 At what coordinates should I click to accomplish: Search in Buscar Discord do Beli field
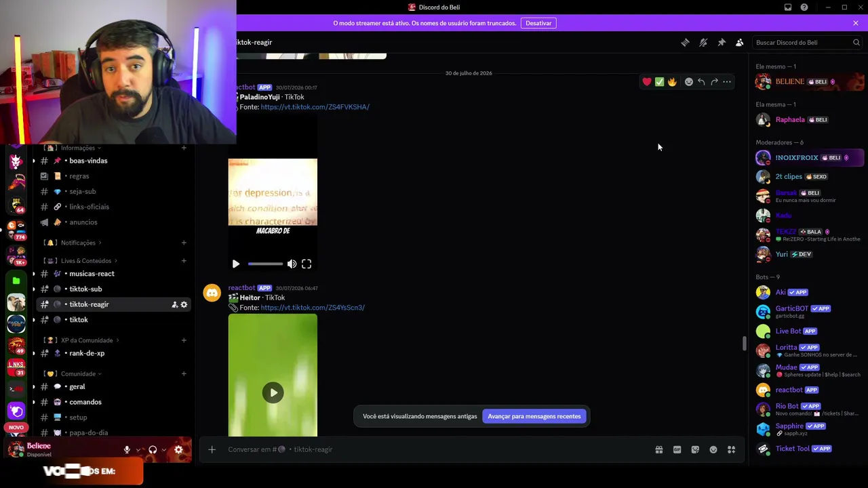807,43
